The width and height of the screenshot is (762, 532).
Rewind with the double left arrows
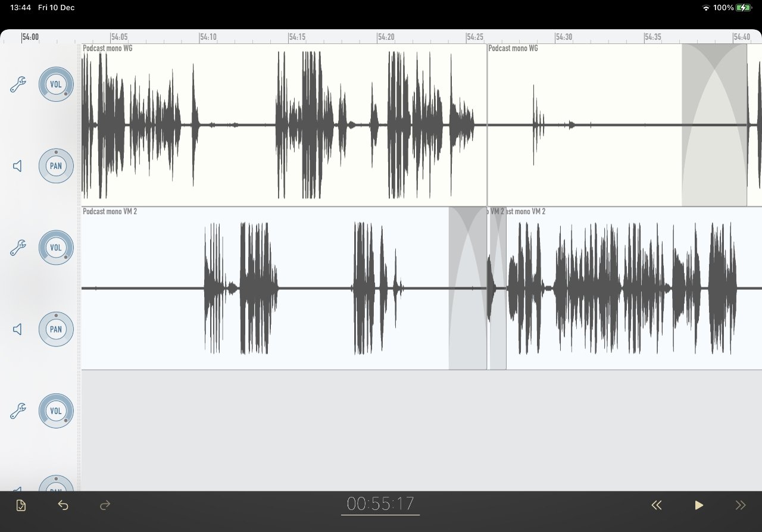[656, 505]
